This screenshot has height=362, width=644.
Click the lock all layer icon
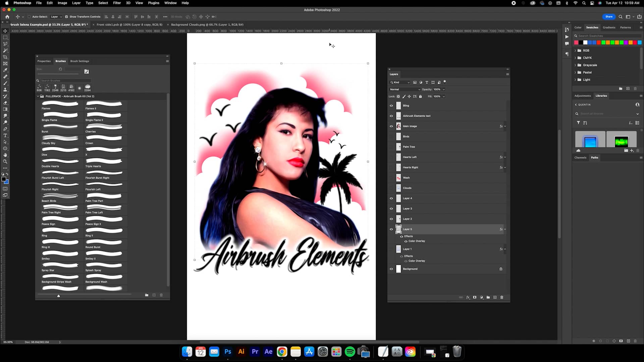[420, 97]
